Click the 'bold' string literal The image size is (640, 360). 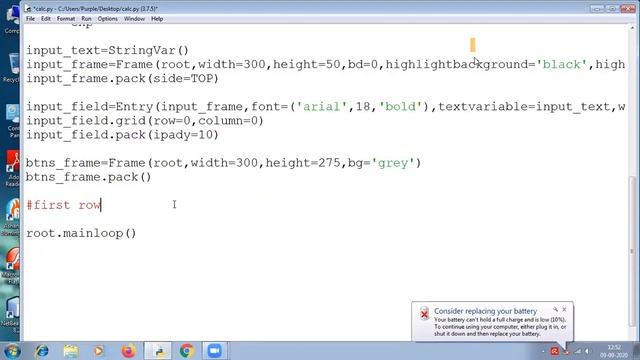(400, 107)
